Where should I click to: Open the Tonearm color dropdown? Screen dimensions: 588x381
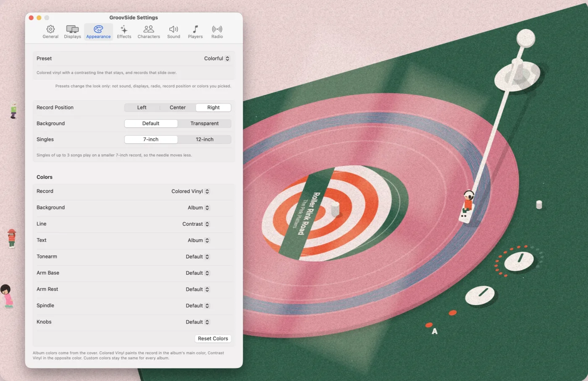pos(197,257)
